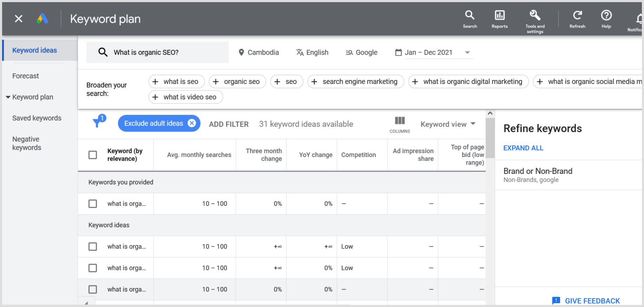Screen dimensions: 644x307
Task: Open the date range dropdown arrow
Action: click(467, 52)
